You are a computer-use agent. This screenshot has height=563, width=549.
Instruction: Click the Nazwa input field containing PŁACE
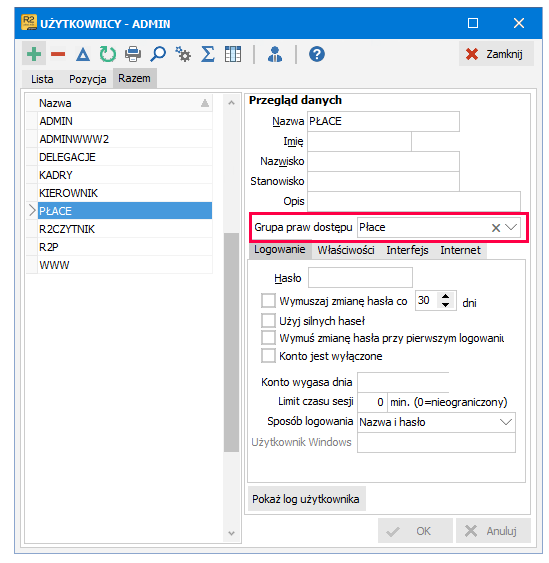pos(383,121)
